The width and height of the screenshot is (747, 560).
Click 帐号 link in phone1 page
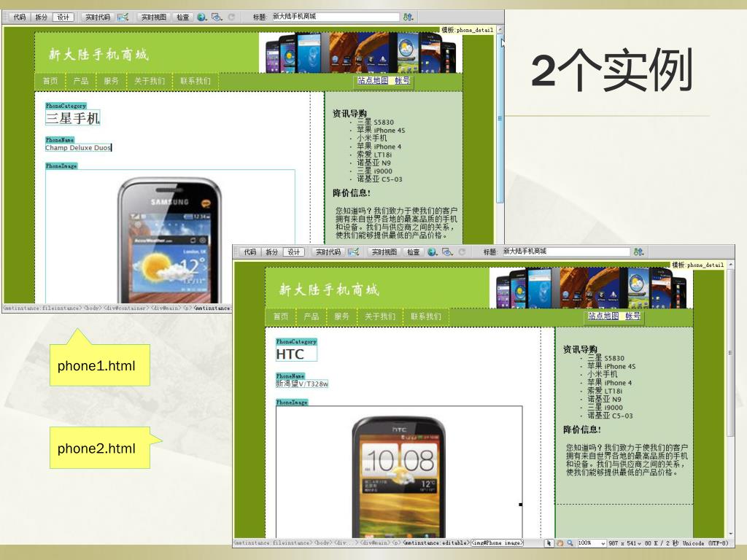click(x=402, y=80)
